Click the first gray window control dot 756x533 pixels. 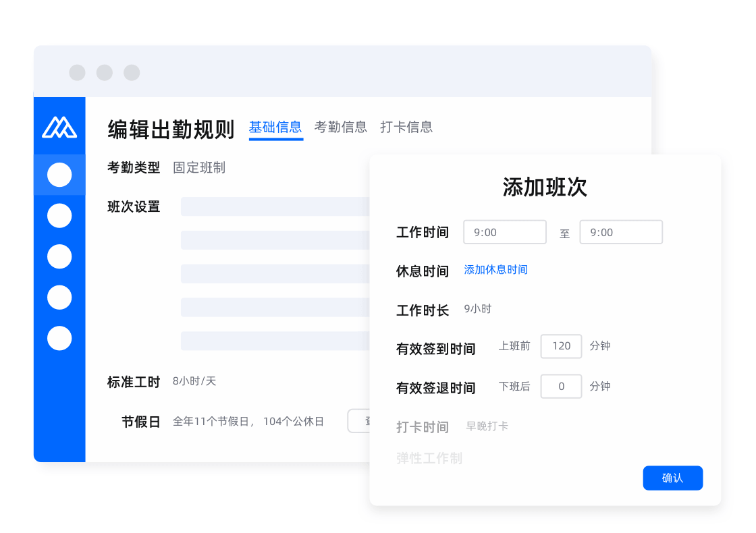(x=77, y=73)
